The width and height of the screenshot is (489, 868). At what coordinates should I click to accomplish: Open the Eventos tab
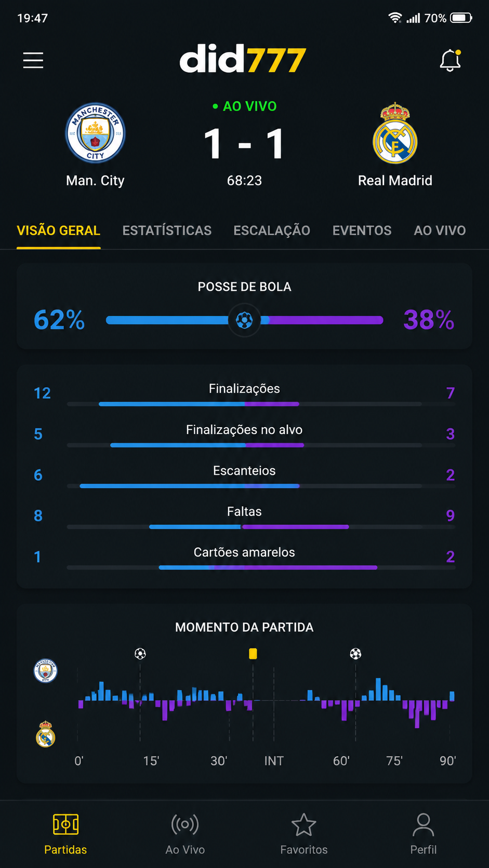(x=362, y=230)
